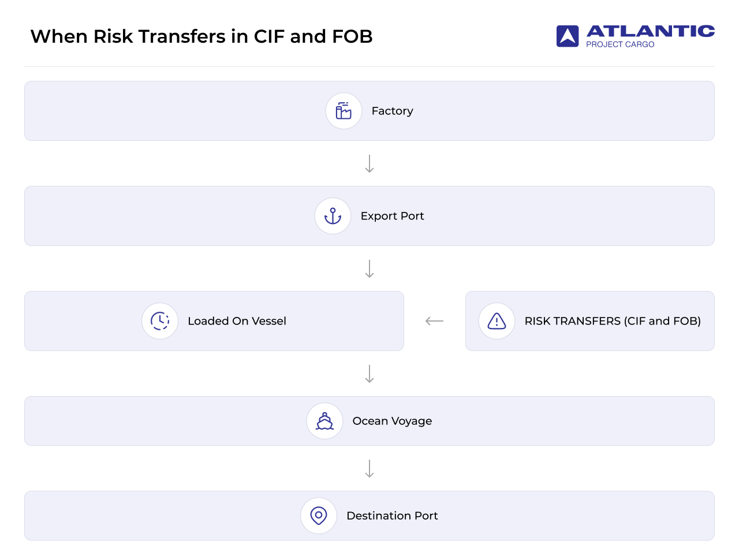Click the left arrow pointing to Loaded On Vessel
Image resolution: width=739 pixels, height=560 pixels.
[434, 321]
